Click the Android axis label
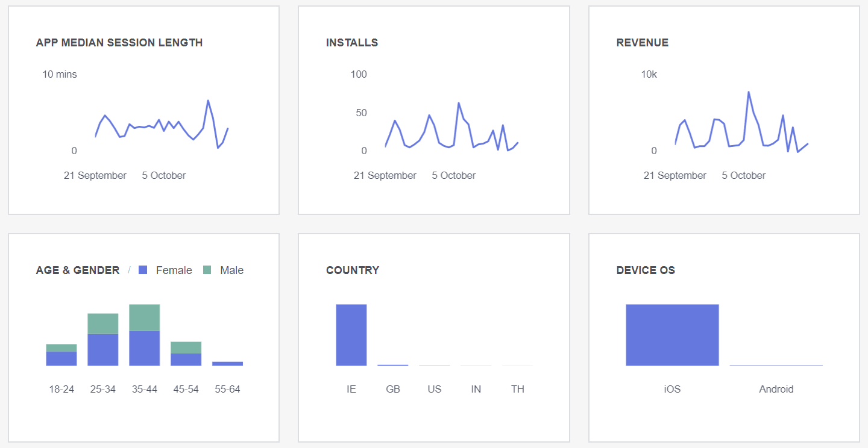Viewport: 868px width, 448px height. [776, 389]
